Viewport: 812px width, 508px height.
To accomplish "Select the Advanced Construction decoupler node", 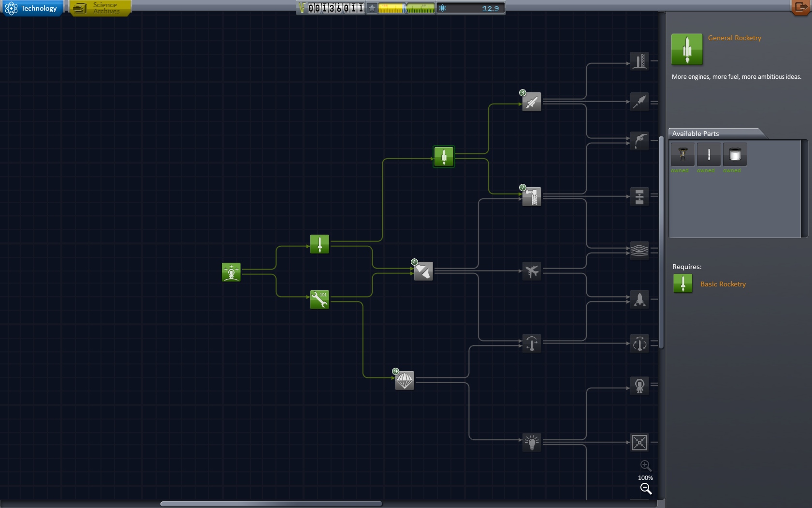I will point(639,197).
